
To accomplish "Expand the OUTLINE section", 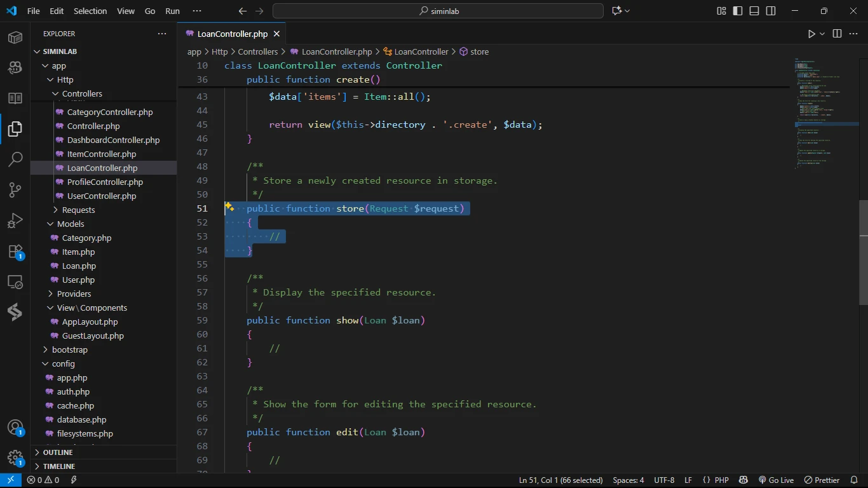I will (x=58, y=452).
